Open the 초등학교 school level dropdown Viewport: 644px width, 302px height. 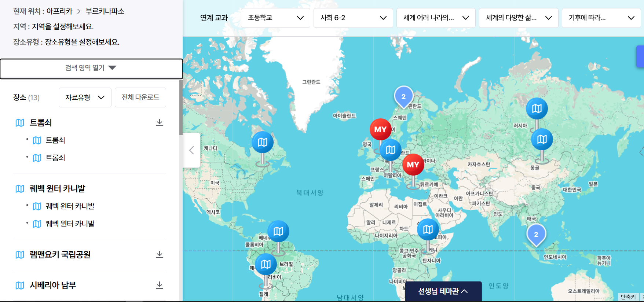275,18
